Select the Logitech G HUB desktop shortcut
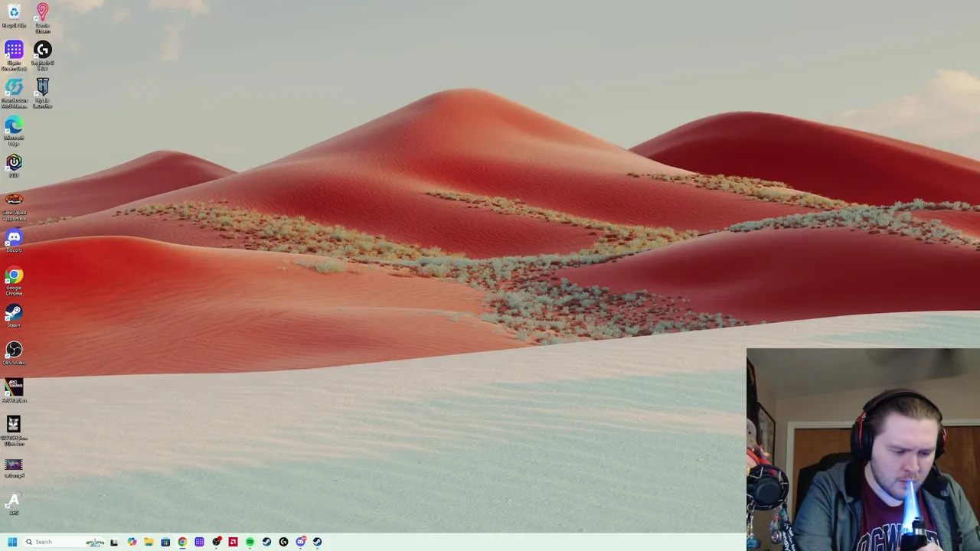The image size is (980, 551). pos(42,56)
